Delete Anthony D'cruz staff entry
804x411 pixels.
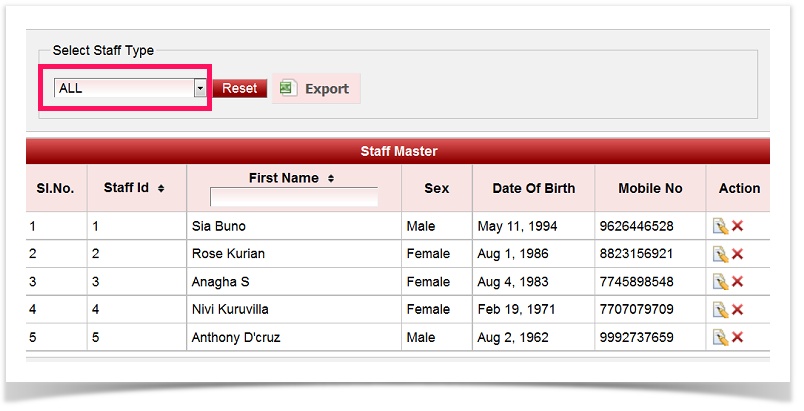[737, 338]
